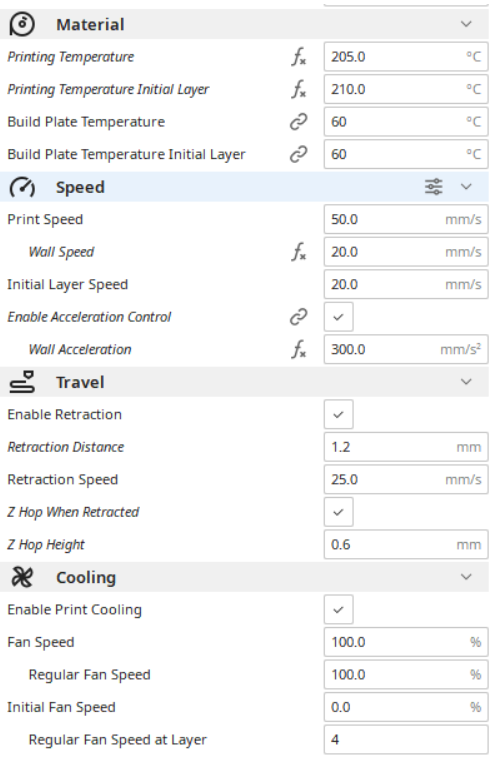Screen dimensions: 495x760
Task: Click the Travel section icon
Action: coord(22,382)
